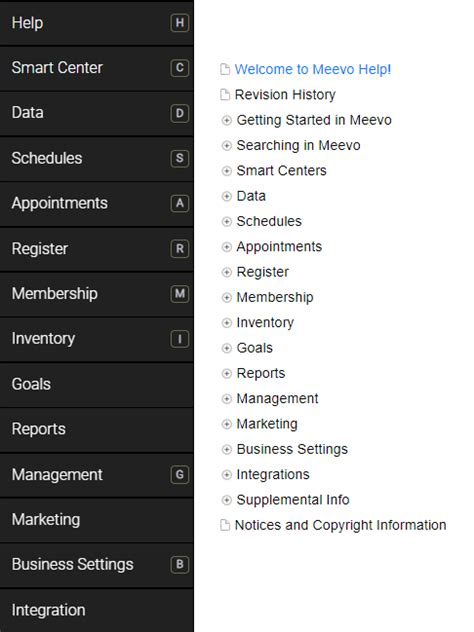
Task: Click the H shortcut badge beside Help
Action: coord(180,23)
